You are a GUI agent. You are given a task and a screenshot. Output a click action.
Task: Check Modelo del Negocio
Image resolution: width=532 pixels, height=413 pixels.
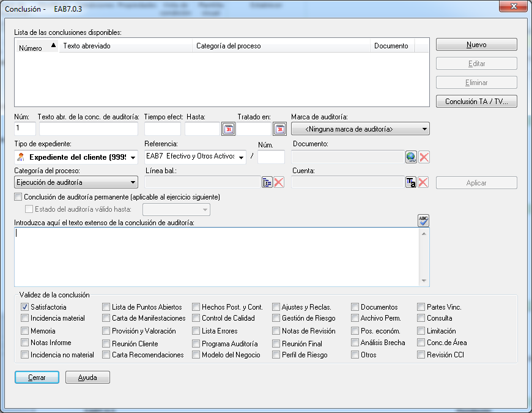196,355
